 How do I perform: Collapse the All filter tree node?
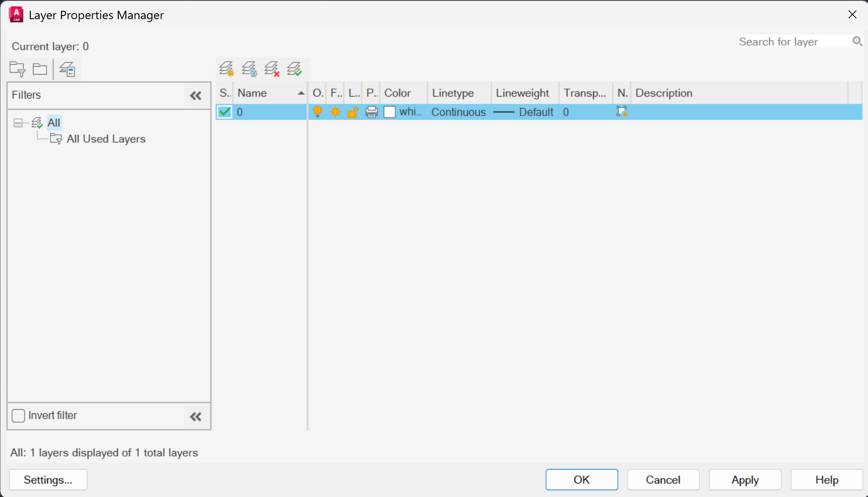(18, 123)
